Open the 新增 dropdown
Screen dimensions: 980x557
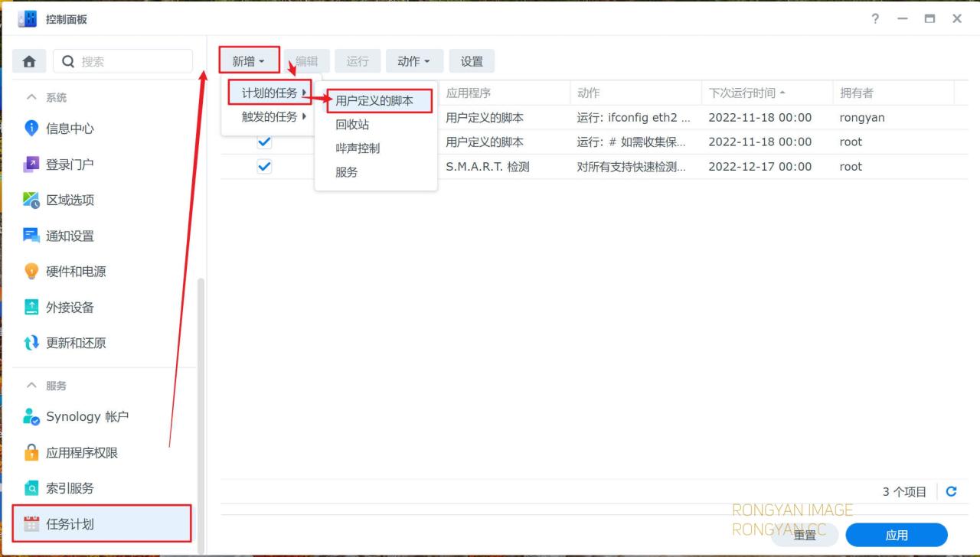(x=249, y=61)
